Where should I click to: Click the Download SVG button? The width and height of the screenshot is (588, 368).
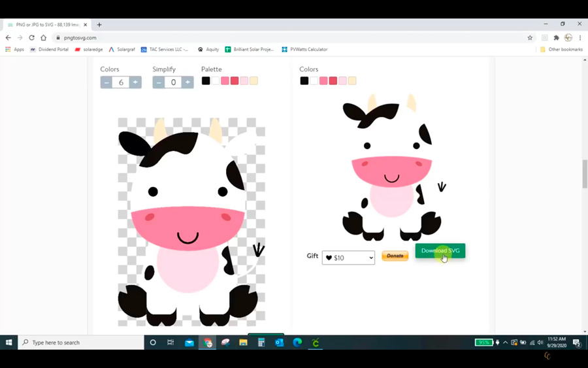[x=440, y=250]
